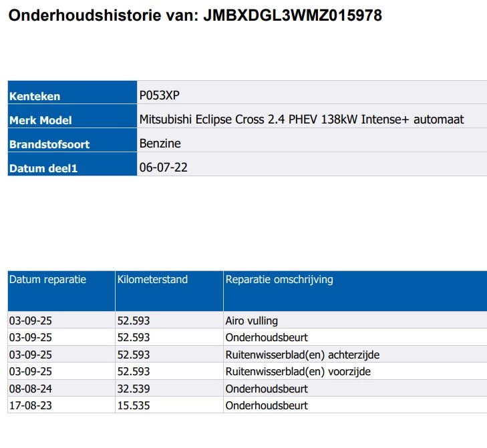Image resolution: width=487 pixels, height=448 pixels.
Task: Click the date value 06-07-22
Action: (163, 168)
